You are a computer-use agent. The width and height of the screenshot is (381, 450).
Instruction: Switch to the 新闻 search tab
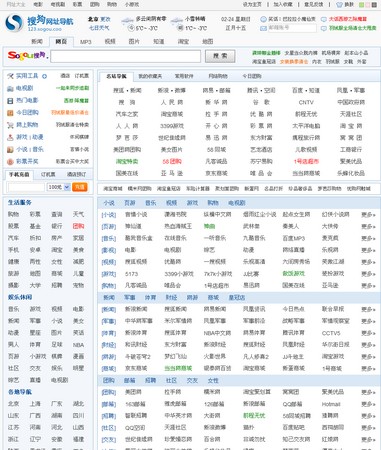pyautogui.click(x=37, y=42)
